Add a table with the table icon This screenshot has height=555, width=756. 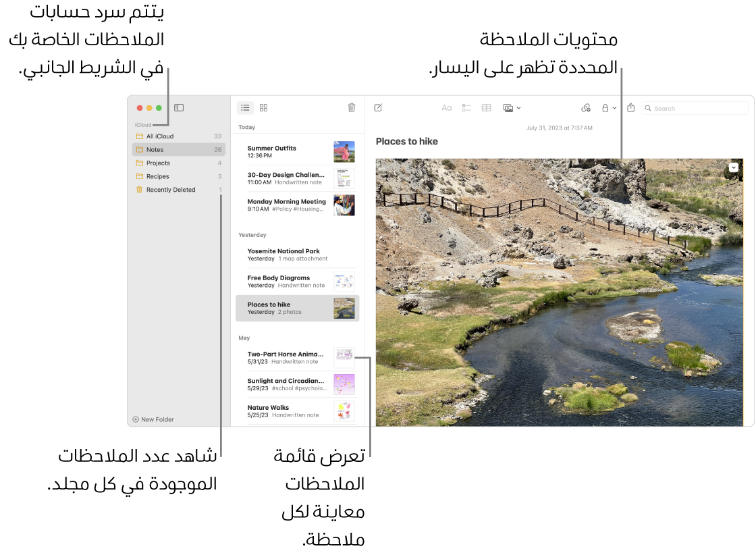(486, 107)
